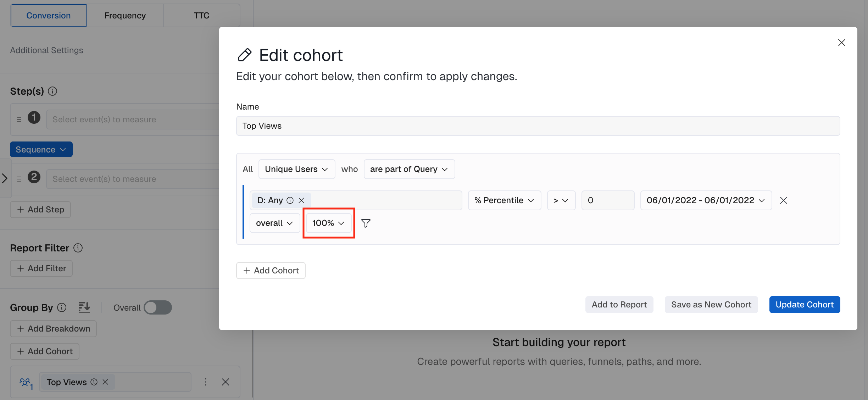
Task: Click Save as New Cohort
Action: click(711, 305)
